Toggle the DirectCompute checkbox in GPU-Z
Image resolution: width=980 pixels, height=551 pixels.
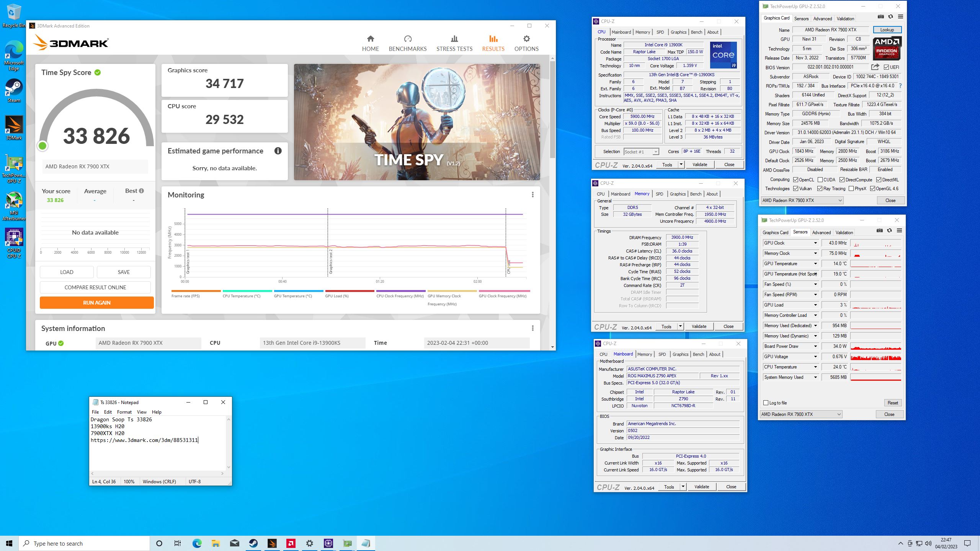(x=842, y=180)
